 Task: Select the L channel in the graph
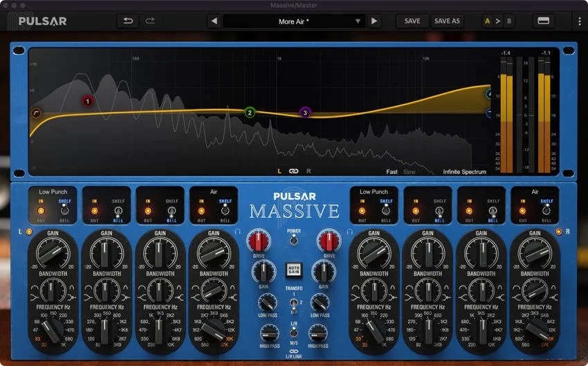point(279,171)
